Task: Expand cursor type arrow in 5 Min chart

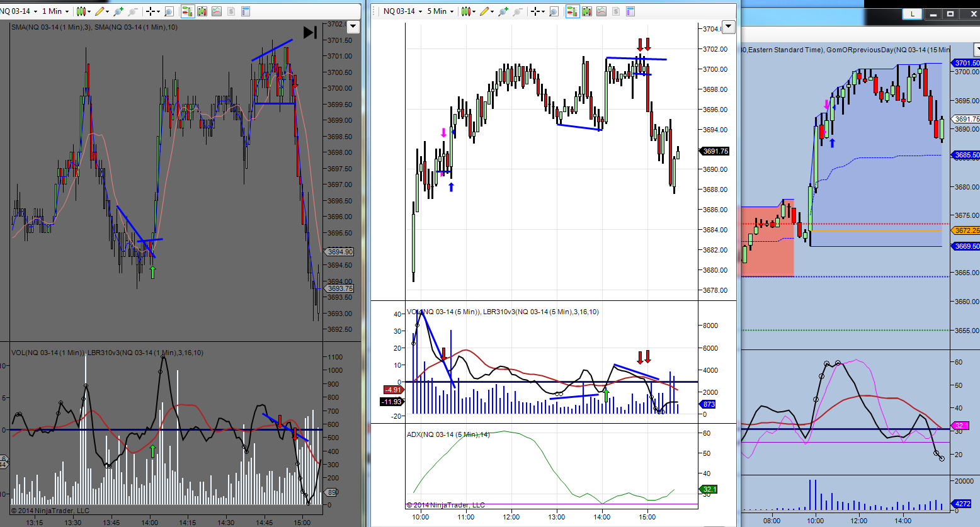Action: pyautogui.click(x=544, y=11)
